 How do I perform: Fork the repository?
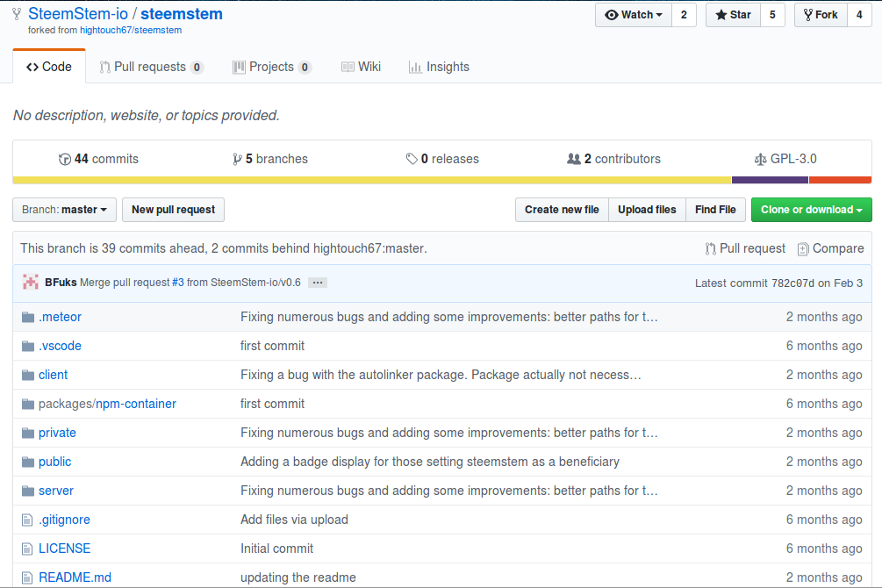coord(821,15)
